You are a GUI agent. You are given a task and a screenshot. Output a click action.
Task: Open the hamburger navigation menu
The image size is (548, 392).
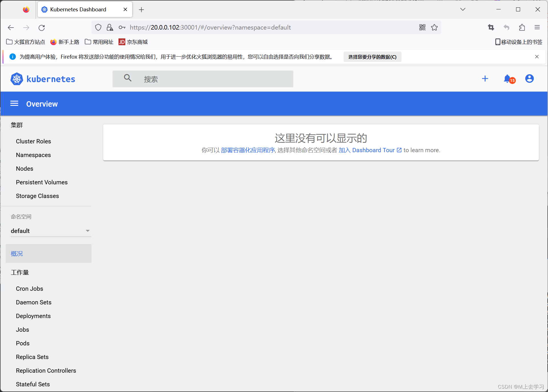click(14, 104)
